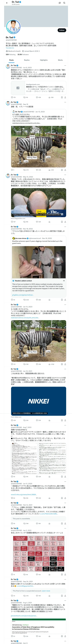Open the profile search magnifier icon
72x644 pixels.
pos(64,3)
